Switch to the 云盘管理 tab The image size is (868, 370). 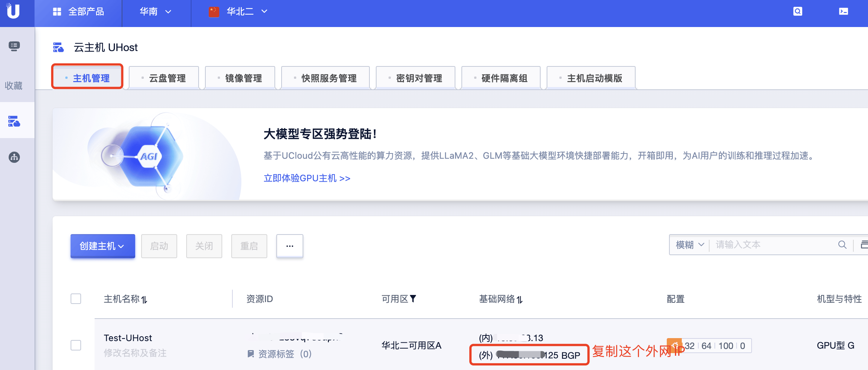[x=164, y=78]
